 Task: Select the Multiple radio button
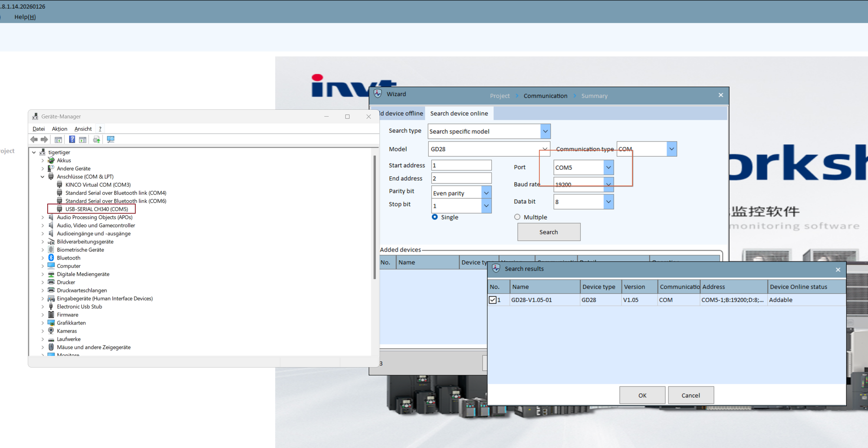[517, 217]
